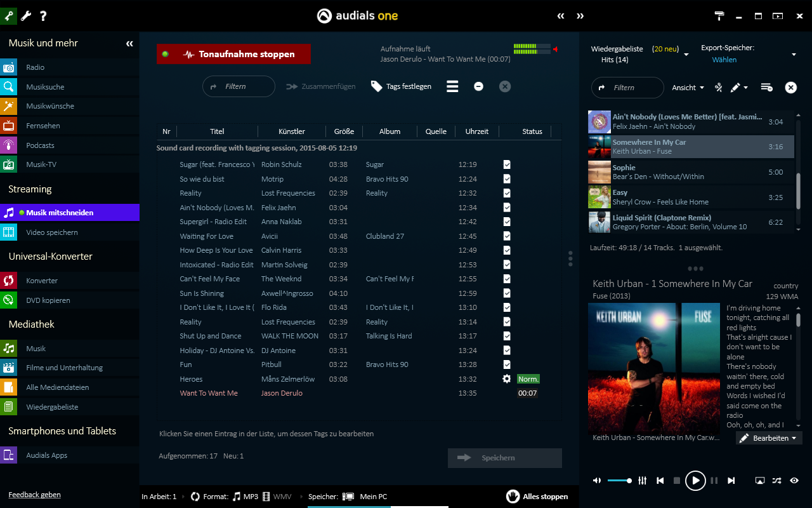The width and height of the screenshot is (812, 508).
Task: Skip to the previous track
Action: pyautogui.click(x=660, y=481)
